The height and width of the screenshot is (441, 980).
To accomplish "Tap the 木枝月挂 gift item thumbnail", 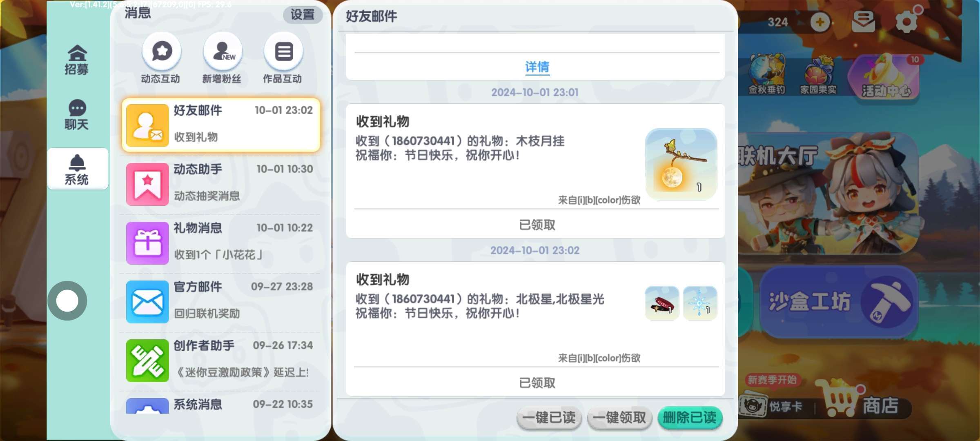I will point(681,164).
